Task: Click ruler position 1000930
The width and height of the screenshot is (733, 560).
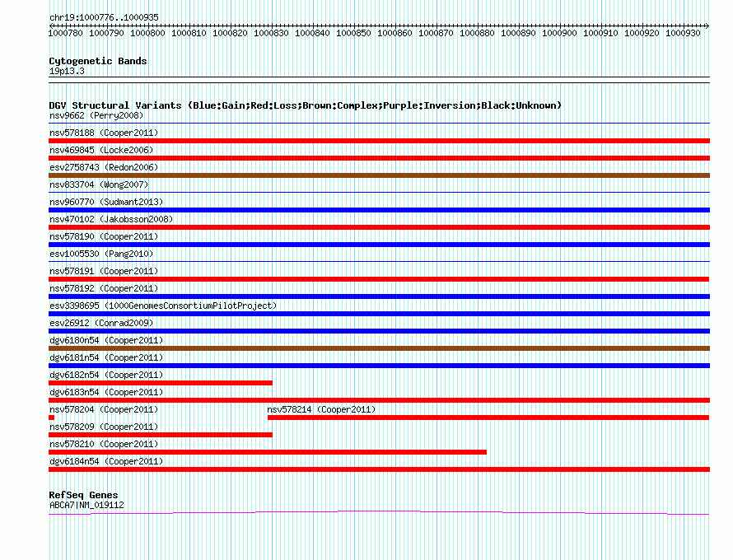Action: [x=683, y=33]
